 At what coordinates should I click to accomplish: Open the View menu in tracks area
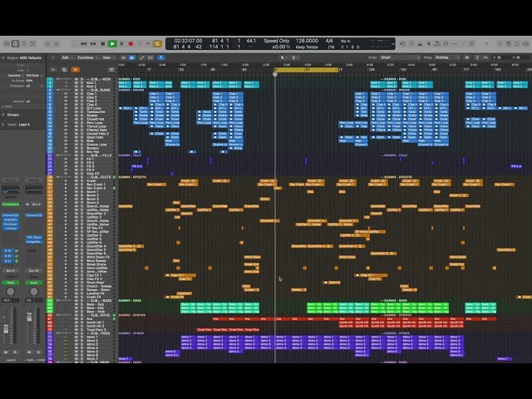coord(108,57)
